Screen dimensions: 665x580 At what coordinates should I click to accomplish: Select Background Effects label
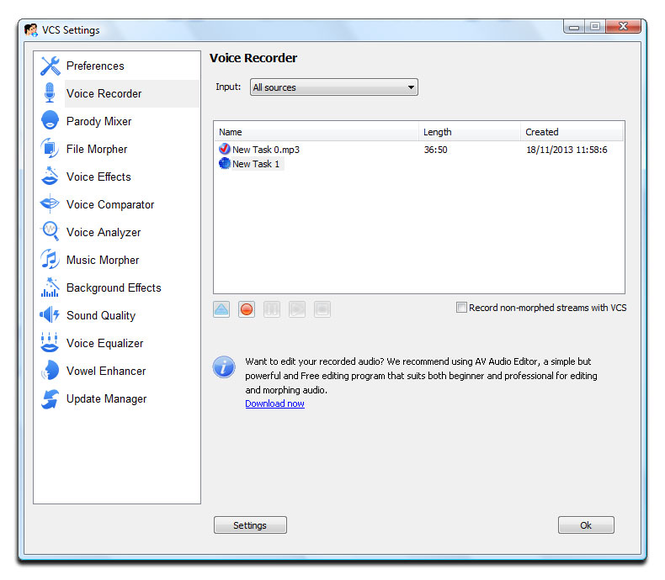(x=114, y=288)
